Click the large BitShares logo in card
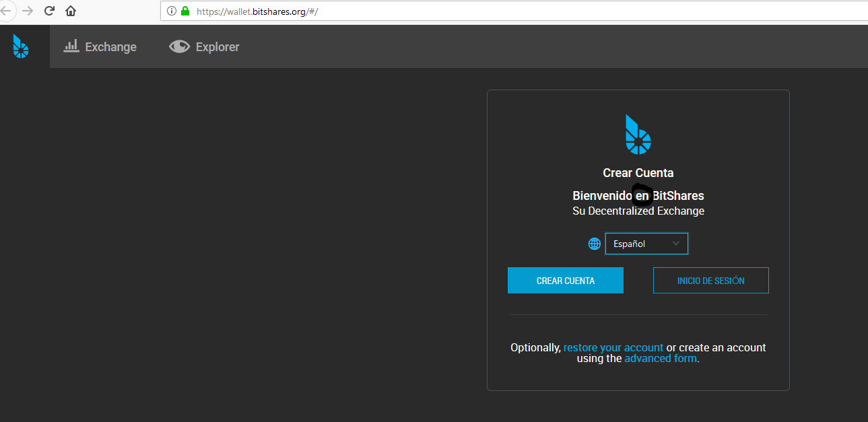868x422 pixels. click(x=638, y=135)
